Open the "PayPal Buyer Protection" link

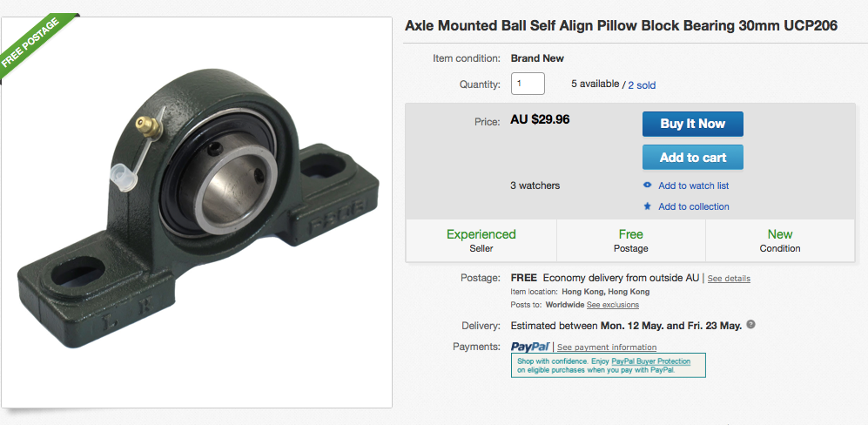(650, 361)
